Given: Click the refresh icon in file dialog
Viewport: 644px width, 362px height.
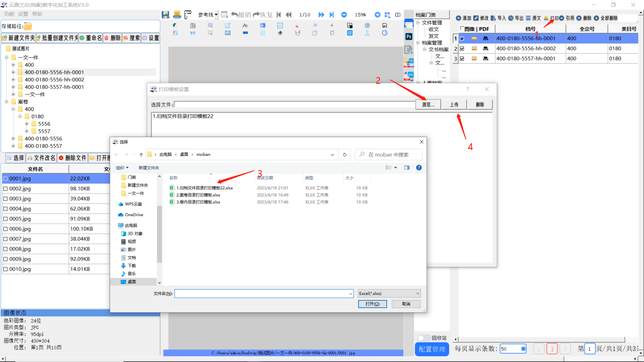Looking at the screenshot, I should 345,155.
